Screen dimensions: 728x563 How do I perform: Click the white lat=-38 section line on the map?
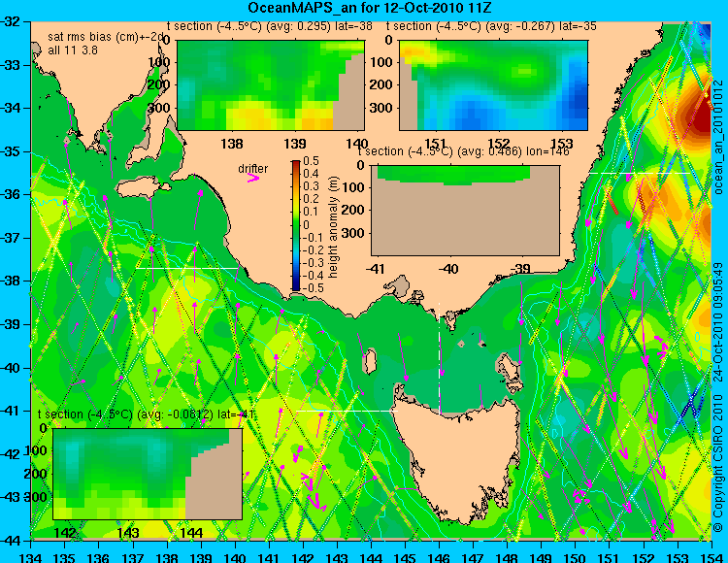click(x=187, y=268)
